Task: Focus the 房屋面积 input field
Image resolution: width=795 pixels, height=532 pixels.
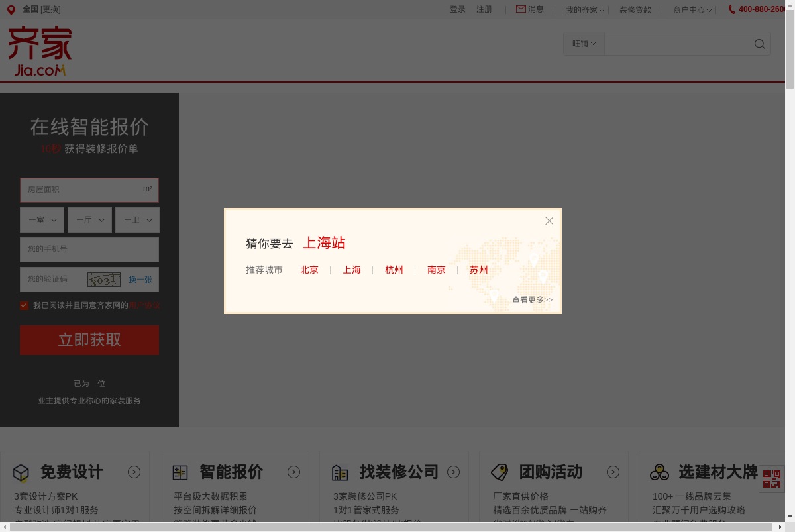Action: pyautogui.click(x=89, y=189)
